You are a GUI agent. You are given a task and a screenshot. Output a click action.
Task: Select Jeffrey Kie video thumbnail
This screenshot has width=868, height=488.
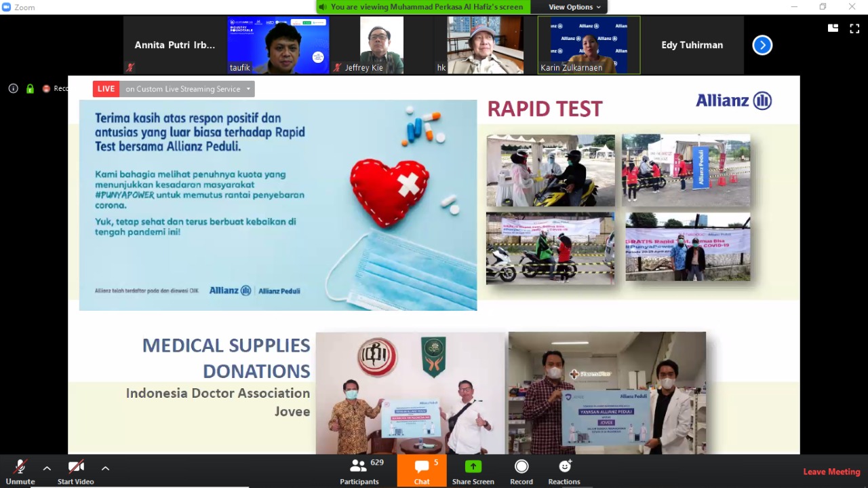tap(382, 45)
